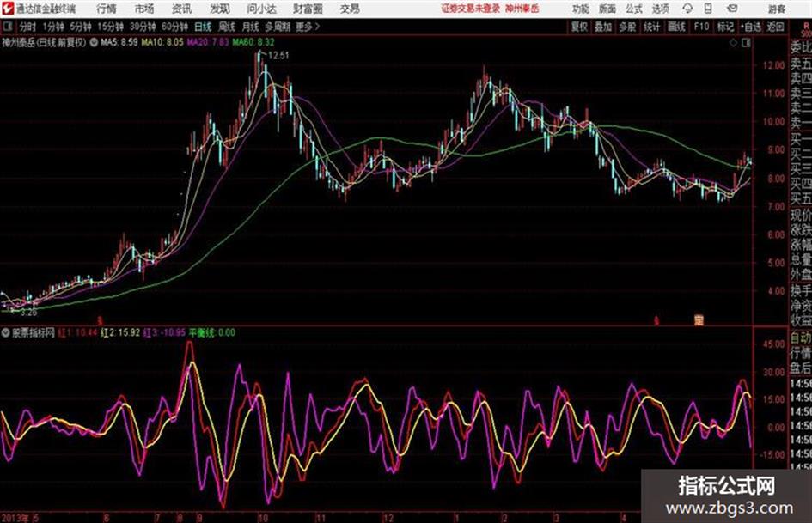Open the customer service headset icon
This screenshot has height=523, width=812.
point(687,9)
